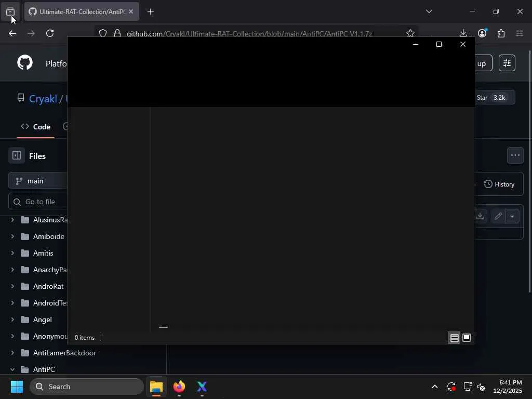Expand the AnarchyPanel folder chevron

click(12, 270)
